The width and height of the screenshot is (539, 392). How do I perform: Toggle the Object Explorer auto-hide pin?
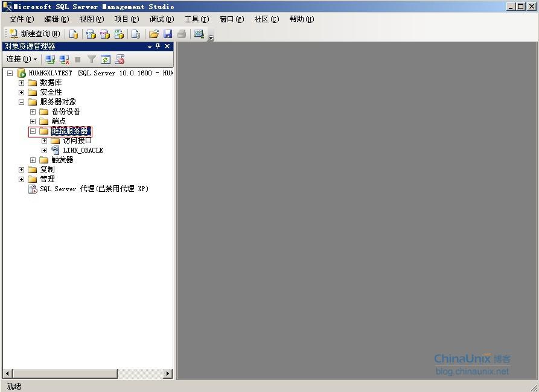tap(158, 46)
